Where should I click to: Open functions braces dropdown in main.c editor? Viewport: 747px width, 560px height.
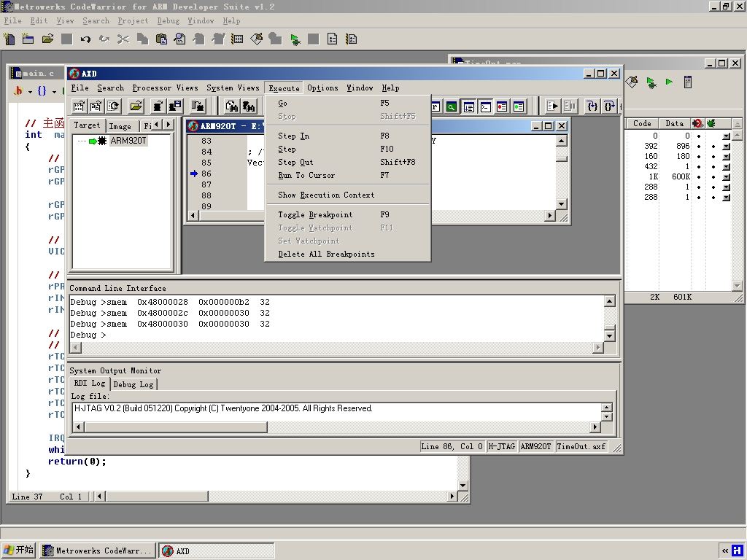pyautogui.click(x=46, y=91)
